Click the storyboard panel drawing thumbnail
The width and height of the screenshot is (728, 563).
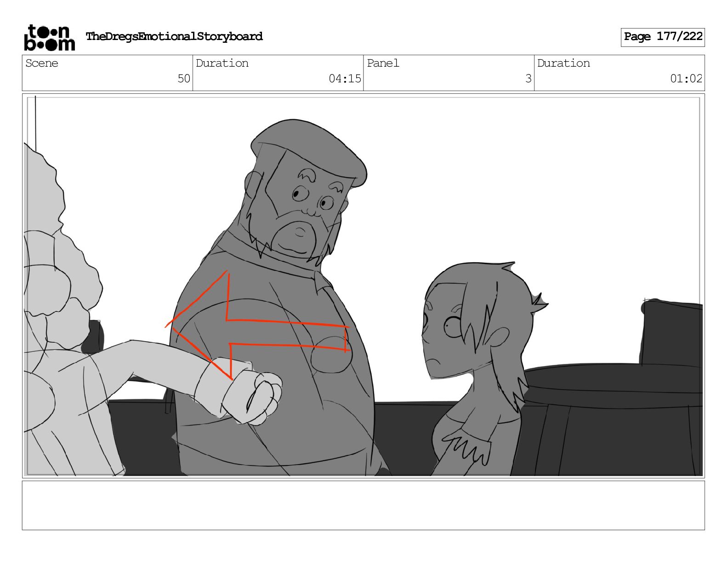point(364,286)
